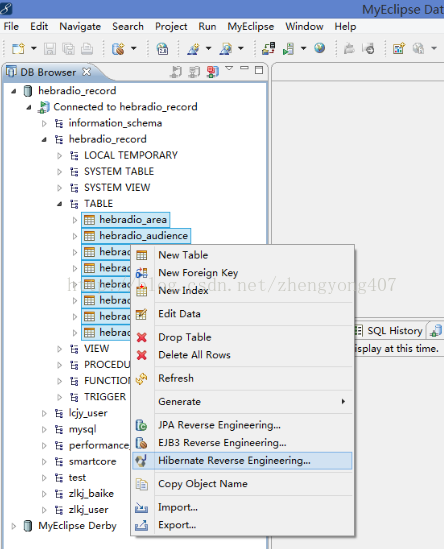The image size is (444, 549).
Task: Click the red disconnect icon in DB Browser
Action: pyautogui.click(x=213, y=72)
